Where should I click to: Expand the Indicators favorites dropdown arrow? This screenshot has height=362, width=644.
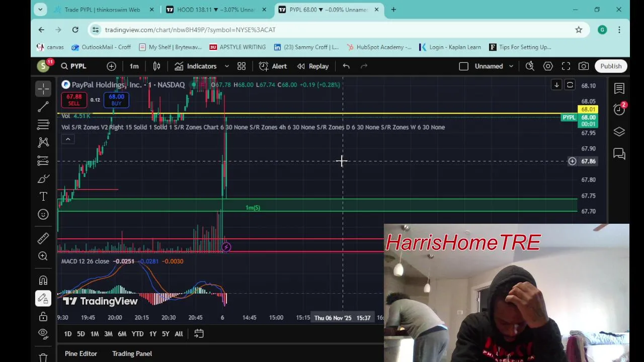(226, 66)
